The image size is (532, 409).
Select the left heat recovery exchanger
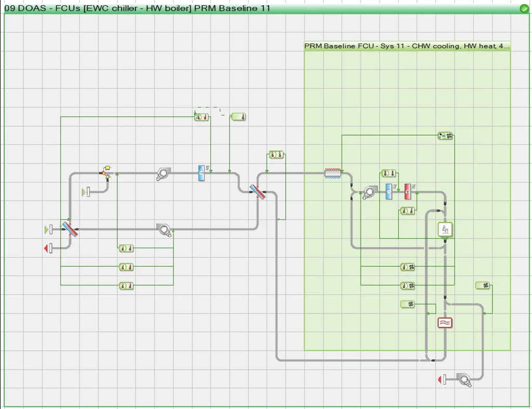70,229
